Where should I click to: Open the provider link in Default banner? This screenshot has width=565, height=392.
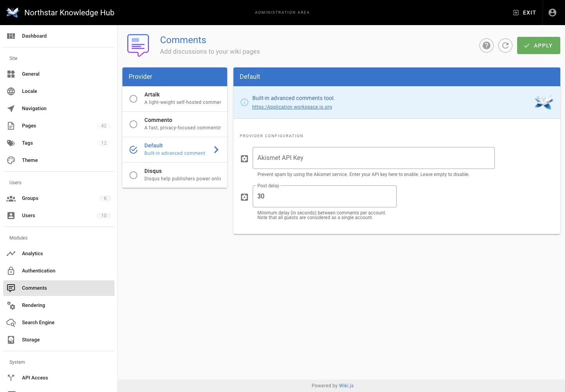(x=292, y=107)
